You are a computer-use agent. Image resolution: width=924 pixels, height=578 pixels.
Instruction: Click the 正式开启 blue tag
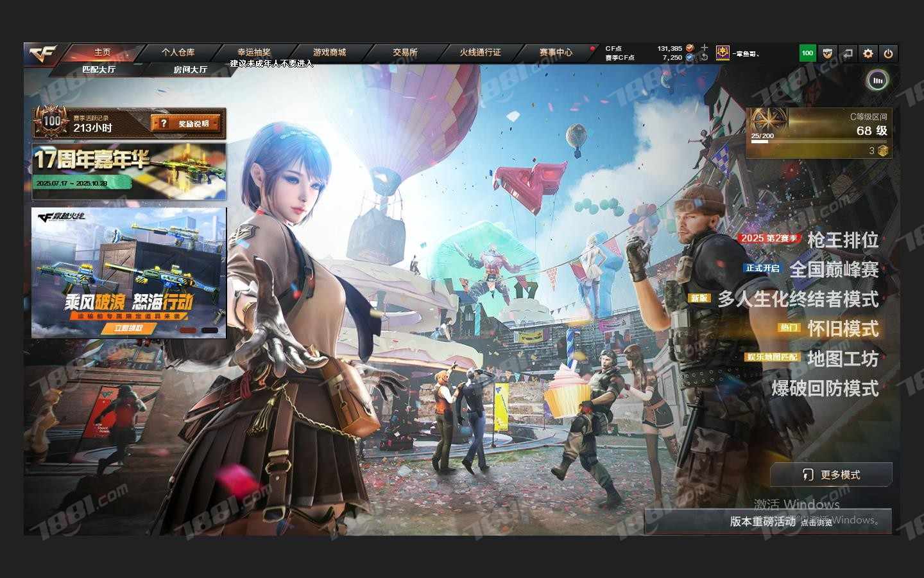point(762,268)
